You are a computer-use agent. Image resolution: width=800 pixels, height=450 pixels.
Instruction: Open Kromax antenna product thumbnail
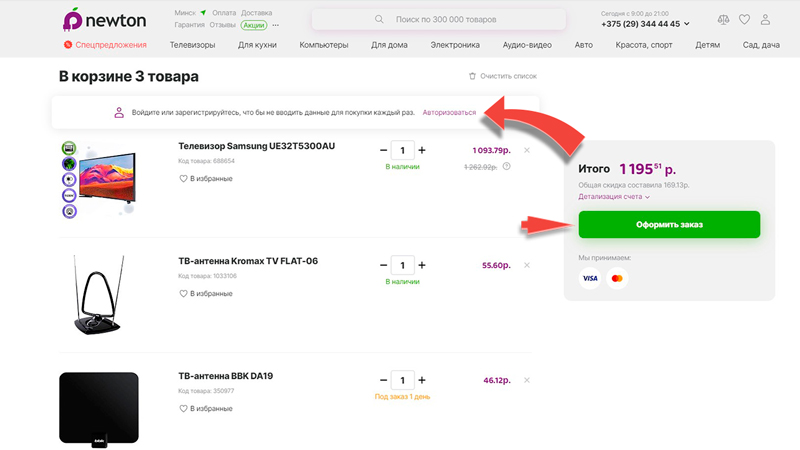[98, 295]
